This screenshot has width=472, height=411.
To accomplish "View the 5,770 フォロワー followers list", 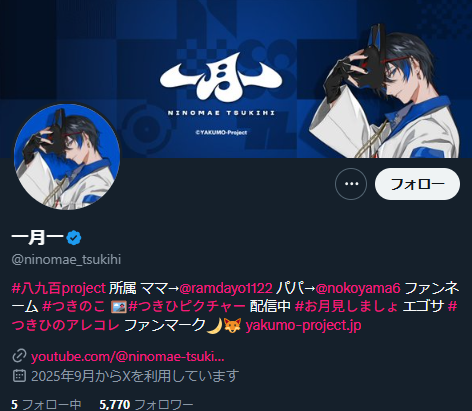I will [146, 405].
